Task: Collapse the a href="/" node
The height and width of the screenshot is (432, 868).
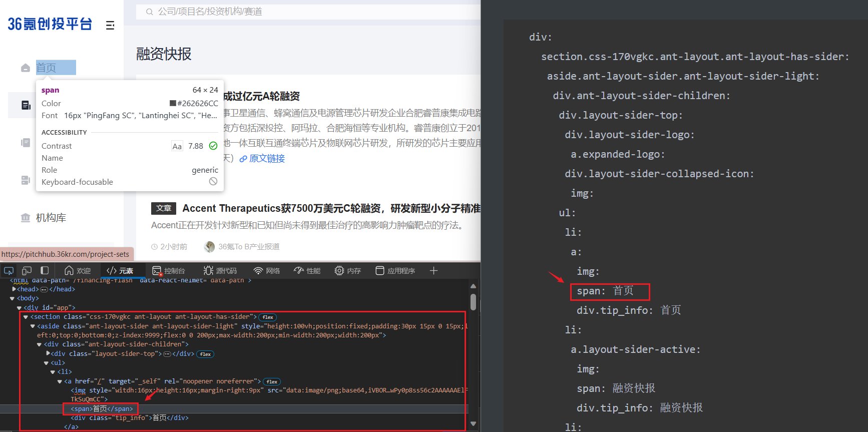Action: [x=60, y=381]
